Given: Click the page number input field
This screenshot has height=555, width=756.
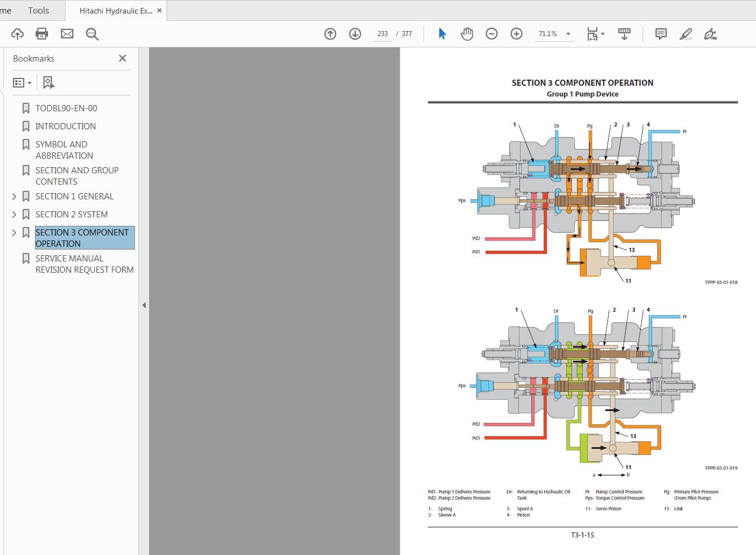Looking at the screenshot, I should [382, 34].
